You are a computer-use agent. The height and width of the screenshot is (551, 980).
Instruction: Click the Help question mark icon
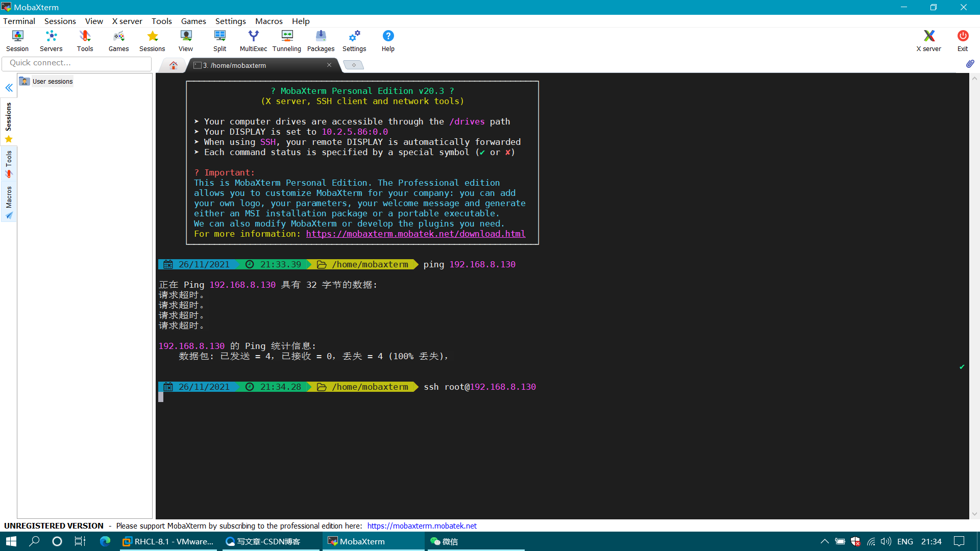click(388, 41)
